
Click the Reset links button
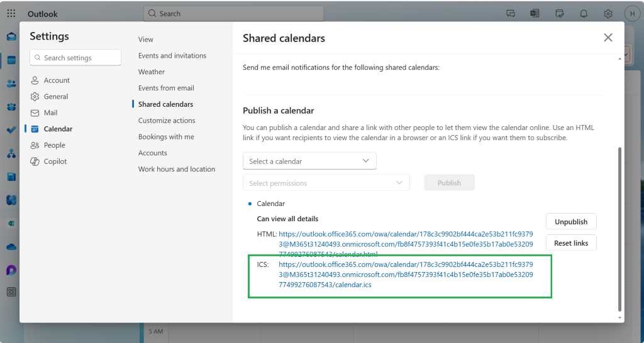click(571, 243)
